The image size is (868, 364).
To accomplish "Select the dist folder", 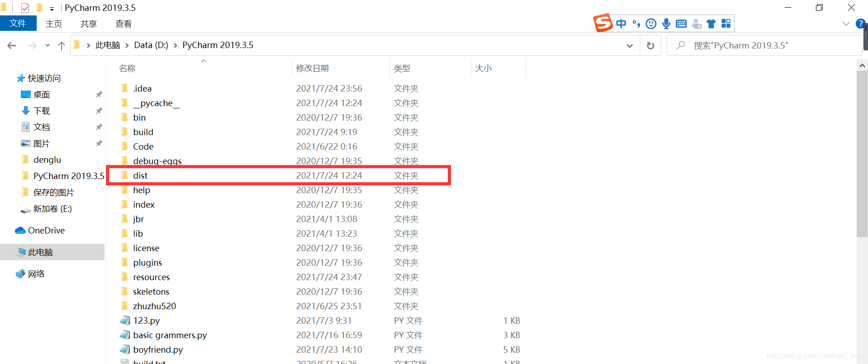I will 140,175.
